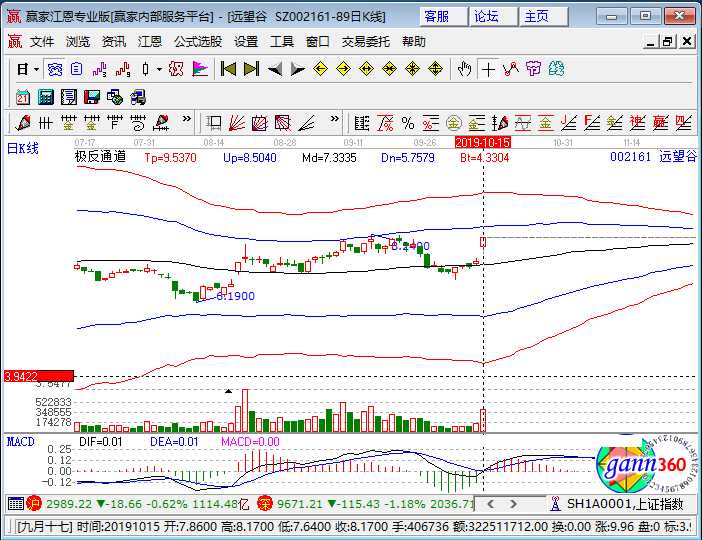Click the 2019-10-15 date marker on timeline
This screenshot has width=702, height=540.
[483, 143]
